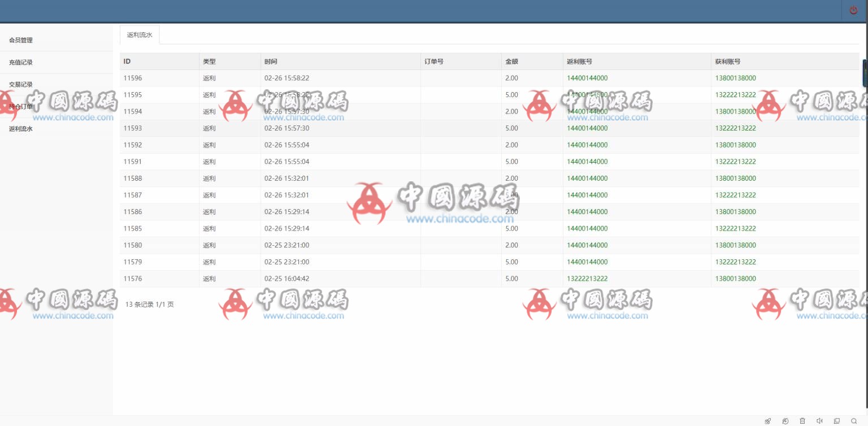Click 获利账号 13800138000 in row 11596

[735, 78]
